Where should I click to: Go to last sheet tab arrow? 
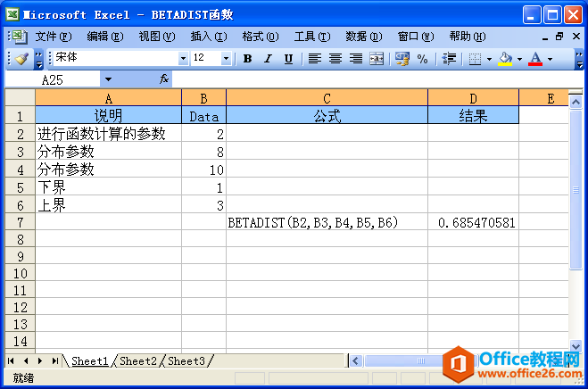pyautogui.click(x=55, y=360)
